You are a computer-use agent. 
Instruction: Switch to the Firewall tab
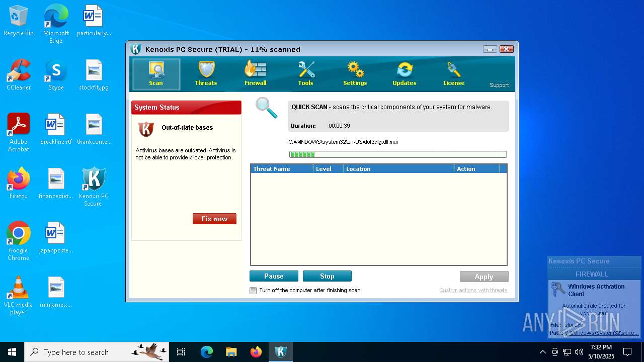point(256,74)
